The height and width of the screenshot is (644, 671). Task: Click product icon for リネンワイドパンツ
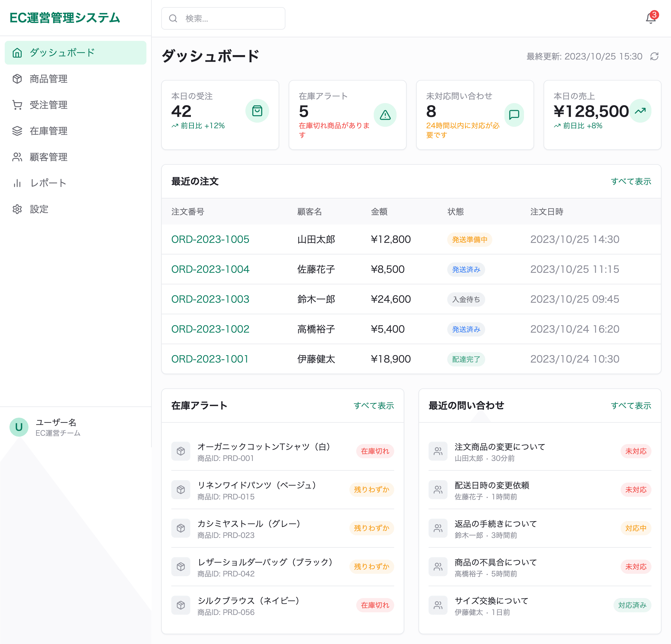pyautogui.click(x=181, y=490)
